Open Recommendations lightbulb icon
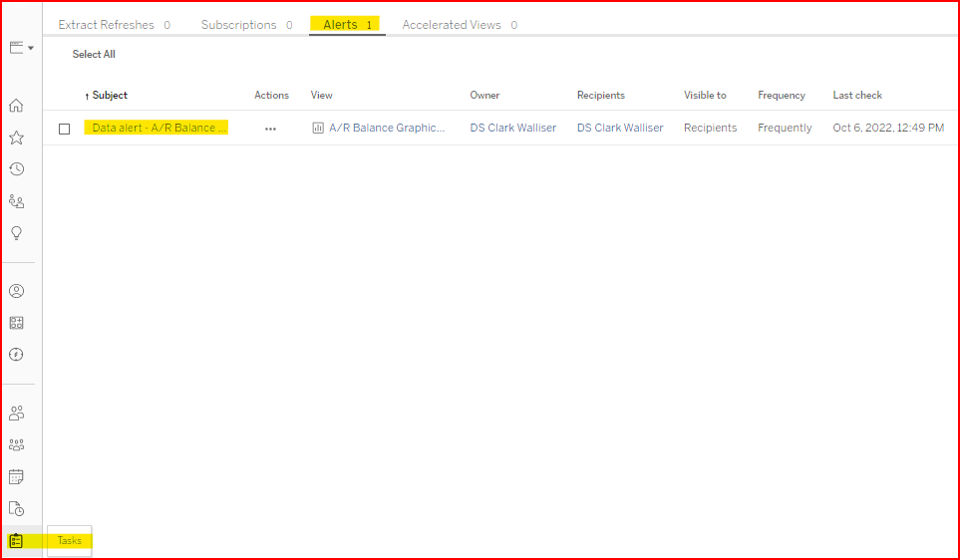Screen dimensions: 960x560 tap(16, 233)
